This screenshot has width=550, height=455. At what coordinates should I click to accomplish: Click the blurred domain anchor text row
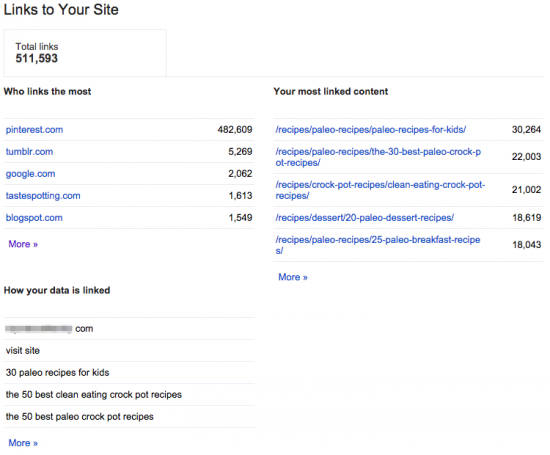click(129, 329)
